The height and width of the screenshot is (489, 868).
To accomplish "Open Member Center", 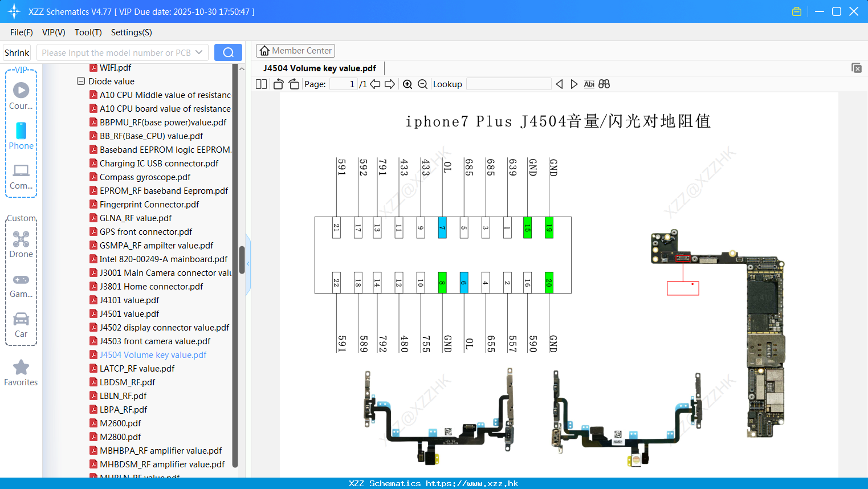I will [295, 51].
